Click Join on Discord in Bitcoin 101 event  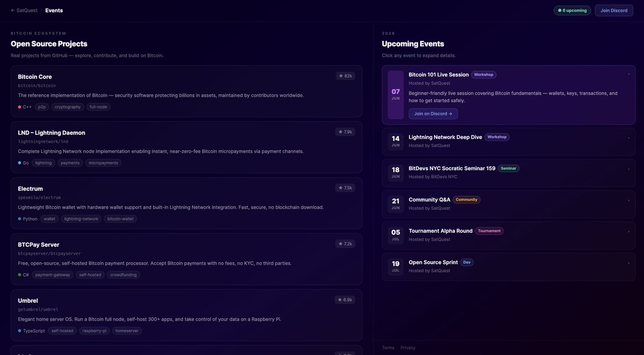pyautogui.click(x=433, y=114)
